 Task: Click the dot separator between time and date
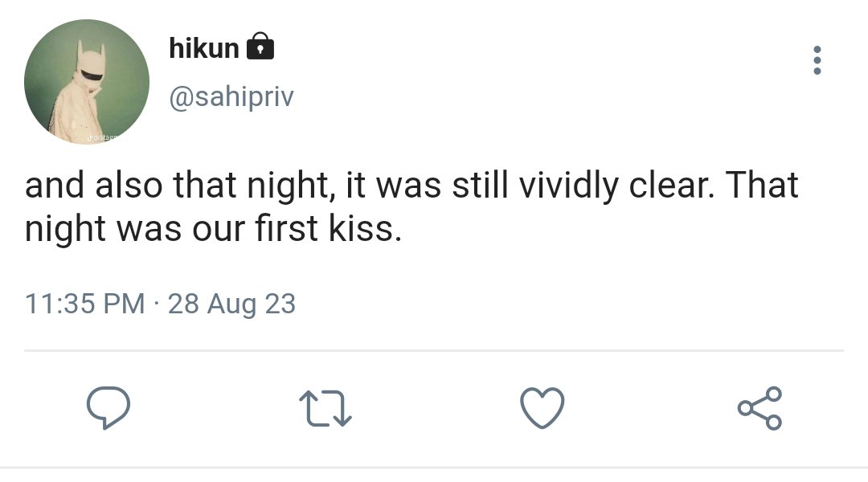point(156,304)
